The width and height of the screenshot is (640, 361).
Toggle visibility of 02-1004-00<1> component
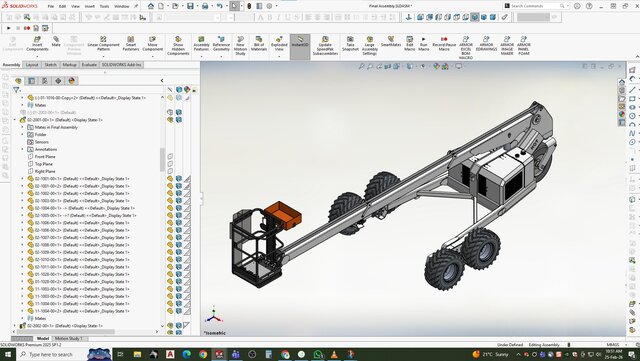(x=170, y=208)
